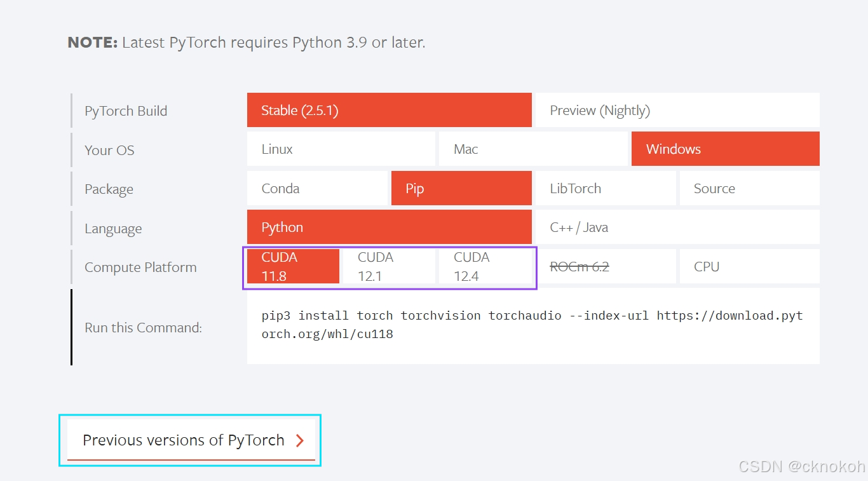
Task: Click the strikethrough ROCm 6.2 option
Action: [x=606, y=266]
